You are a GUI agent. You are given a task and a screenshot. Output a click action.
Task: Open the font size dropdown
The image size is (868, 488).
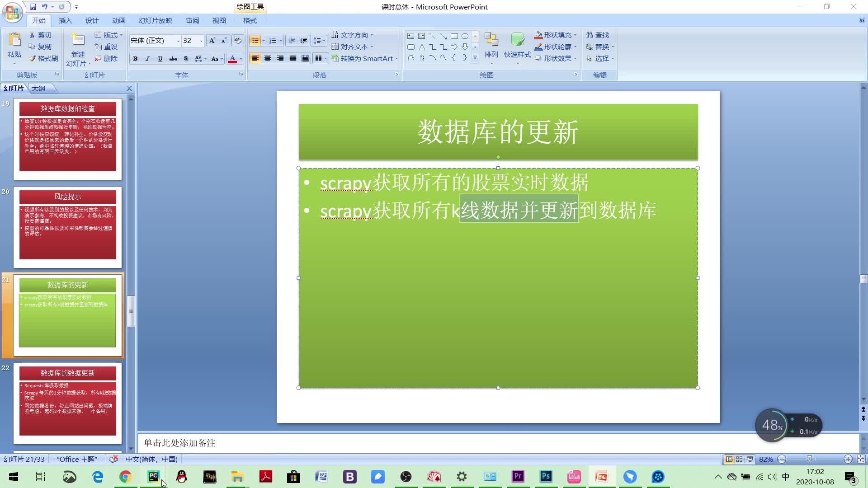pyautogui.click(x=201, y=41)
